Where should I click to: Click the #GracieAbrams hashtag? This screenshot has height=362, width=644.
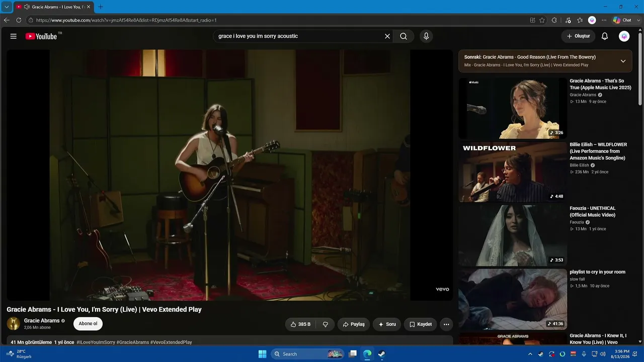point(132,342)
